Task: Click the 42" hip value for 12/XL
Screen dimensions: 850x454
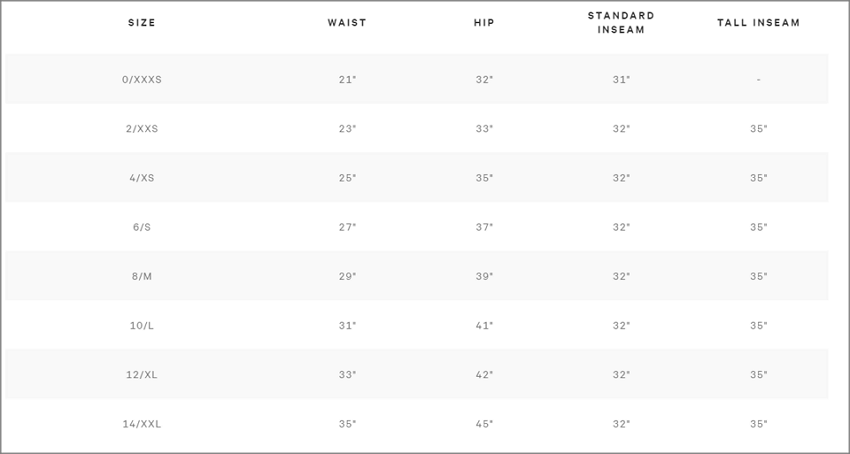Action: tap(484, 375)
